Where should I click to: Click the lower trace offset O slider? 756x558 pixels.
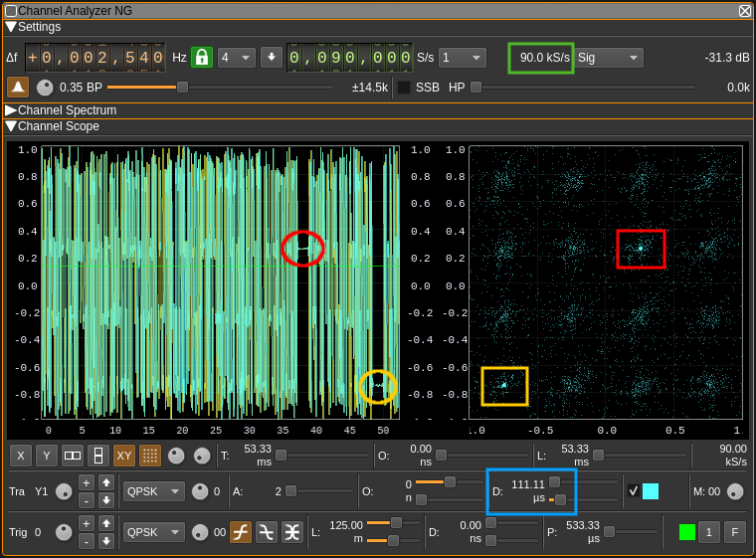click(421, 500)
